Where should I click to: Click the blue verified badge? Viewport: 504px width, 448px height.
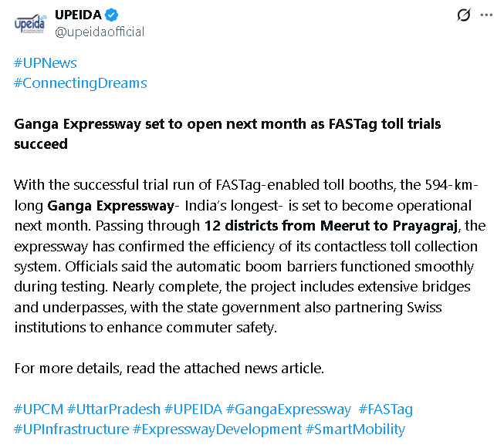(110, 15)
